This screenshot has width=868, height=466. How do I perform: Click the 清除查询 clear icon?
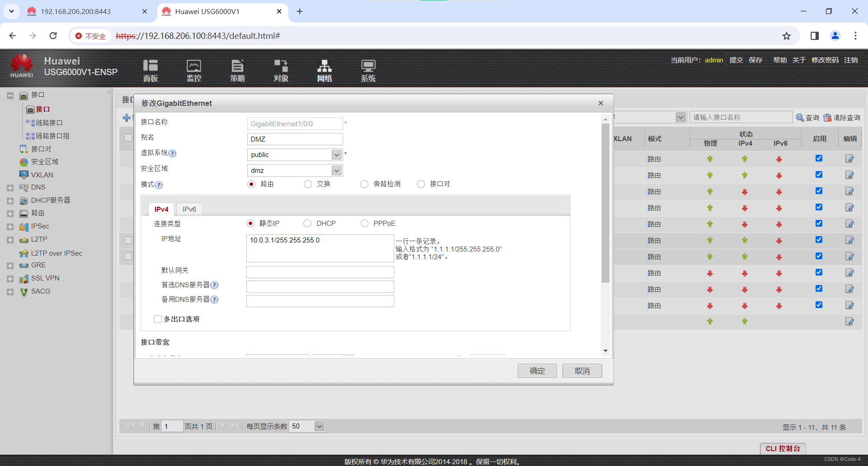827,118
